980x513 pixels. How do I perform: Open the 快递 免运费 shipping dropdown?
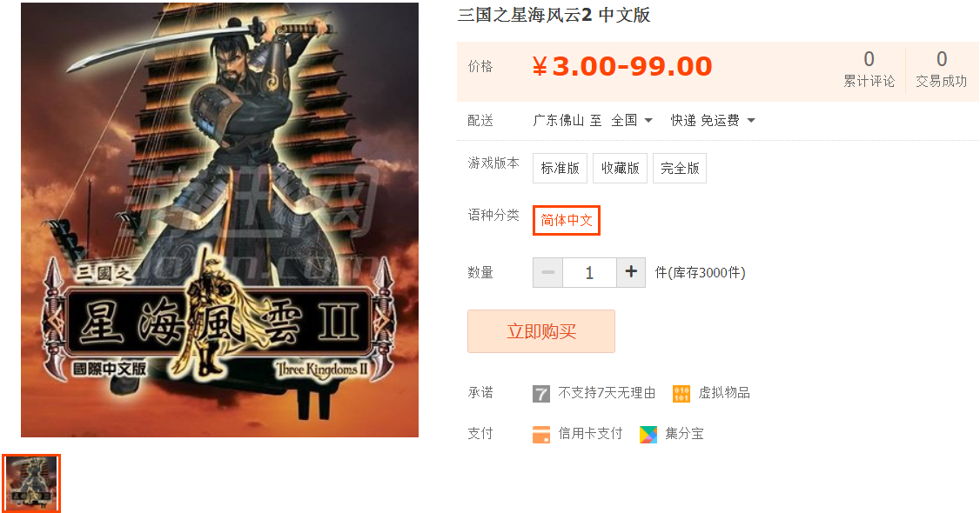click(713, 121)
